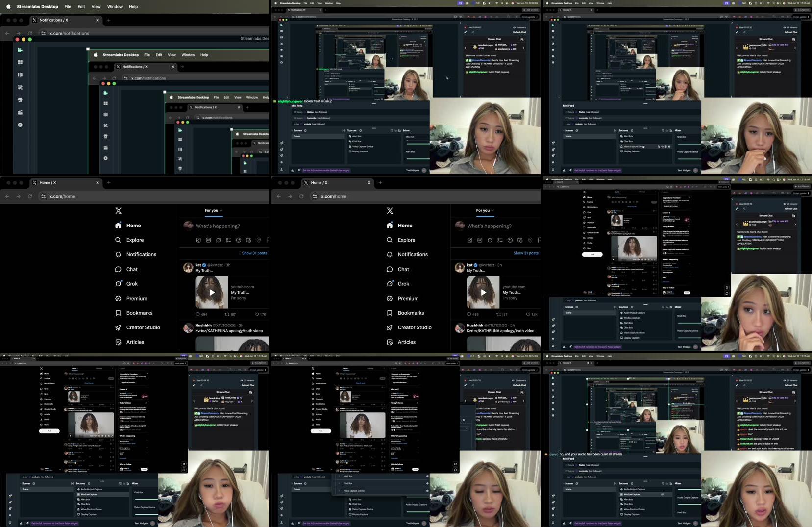Open outermost Streamlabs sidebar storefront icon

click(x=20, y=100)
